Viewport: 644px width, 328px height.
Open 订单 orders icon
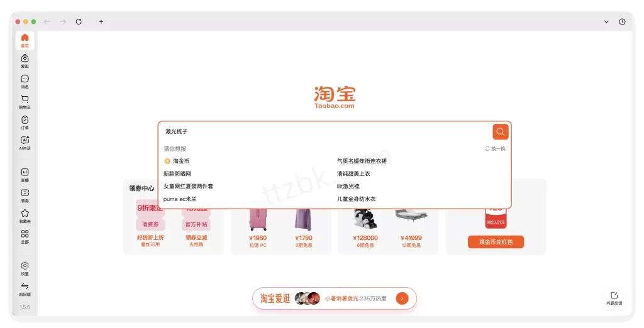(x=25, y=123)
